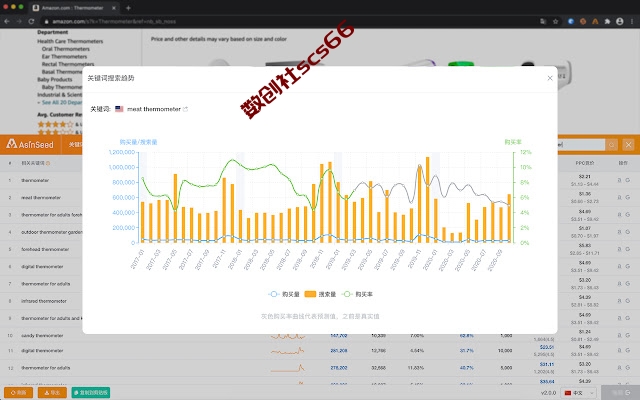
Task: Click bid price $2.21 in first row
Action: (584, 177)
